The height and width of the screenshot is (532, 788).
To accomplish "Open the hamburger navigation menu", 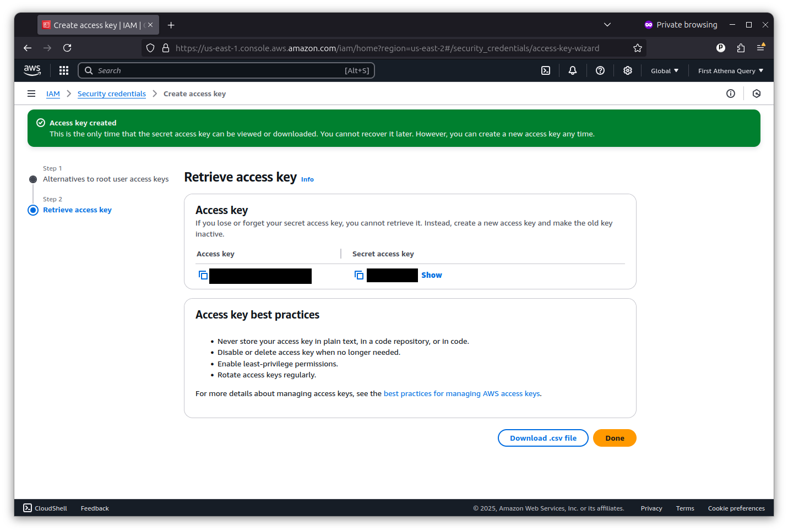I will coord(31,94).
